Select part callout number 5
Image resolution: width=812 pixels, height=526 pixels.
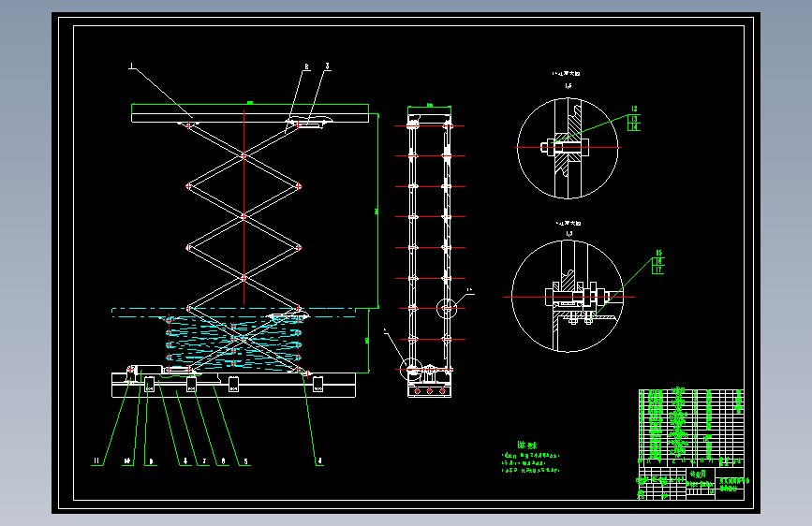[x=245, y=461]
